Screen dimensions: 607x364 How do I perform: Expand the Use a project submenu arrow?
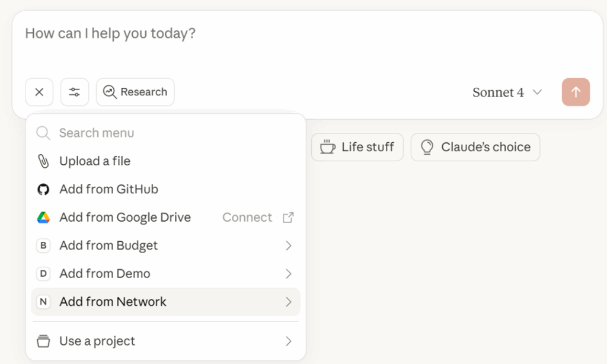pyautogui.click(x=289, y=341)
